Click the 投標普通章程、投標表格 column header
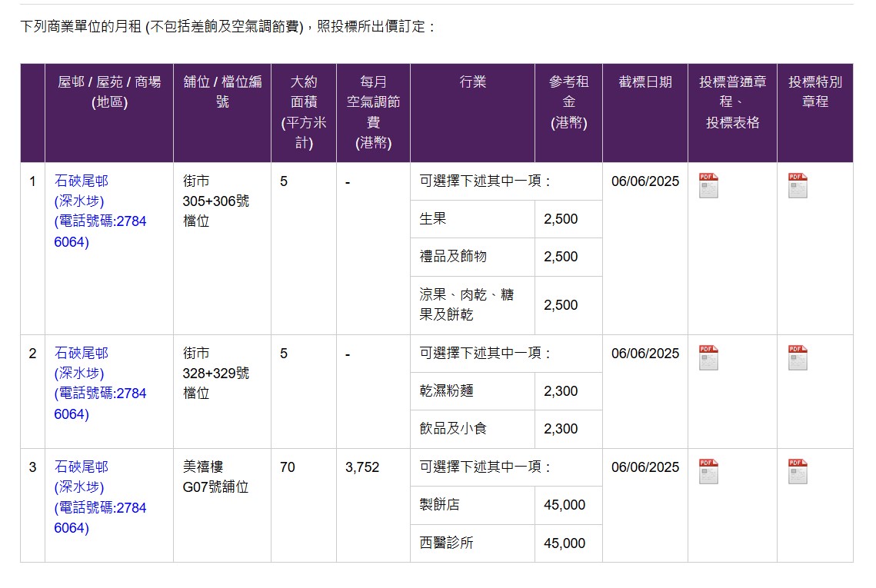Screen dimensions: 876x588 click(732, 113)
